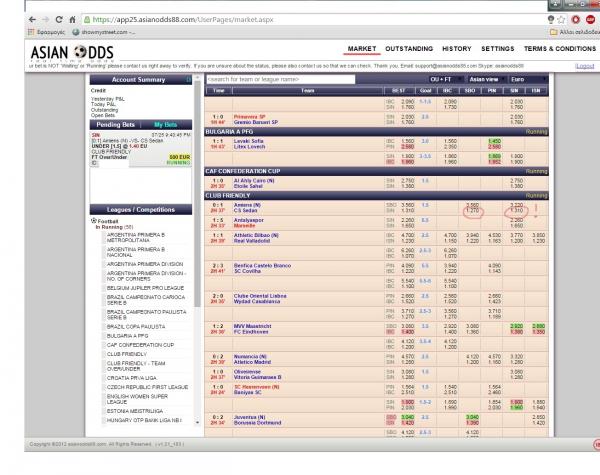Click the MVV Maastricht team name
Screen dimensions: 600x475
coord(253,326)
